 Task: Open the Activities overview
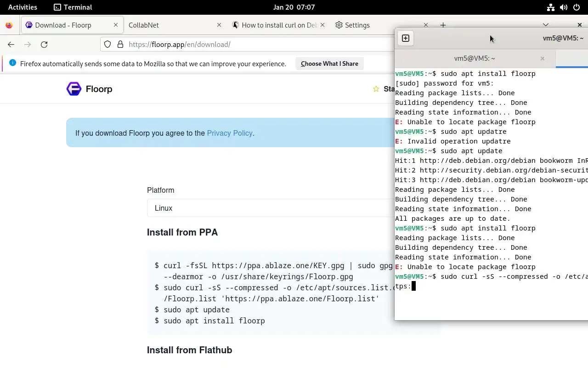[x=23, y=7]
